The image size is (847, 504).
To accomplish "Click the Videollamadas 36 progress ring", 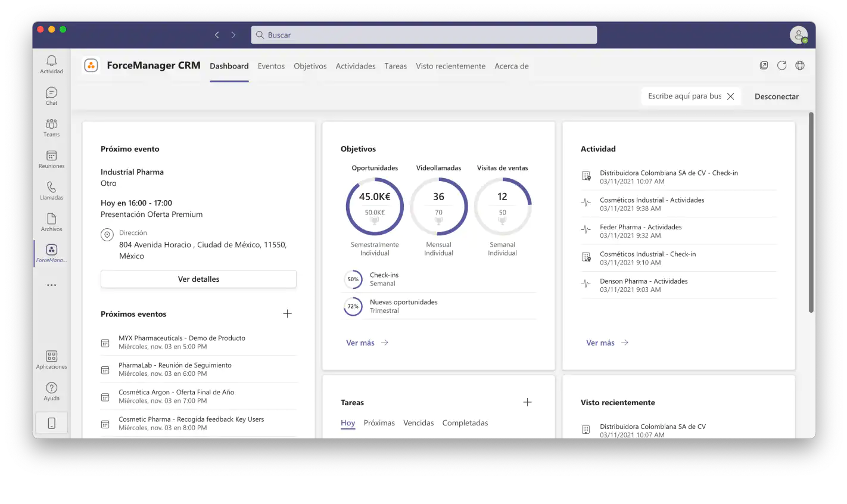I will point(438,207).
